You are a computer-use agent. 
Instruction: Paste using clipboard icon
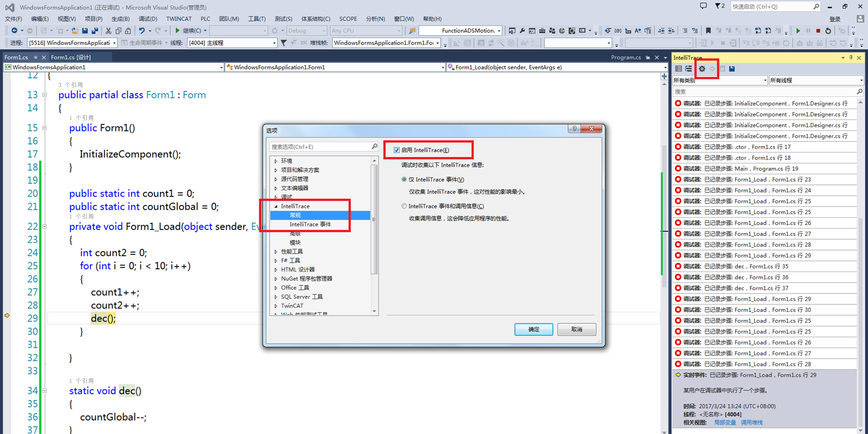128,31
